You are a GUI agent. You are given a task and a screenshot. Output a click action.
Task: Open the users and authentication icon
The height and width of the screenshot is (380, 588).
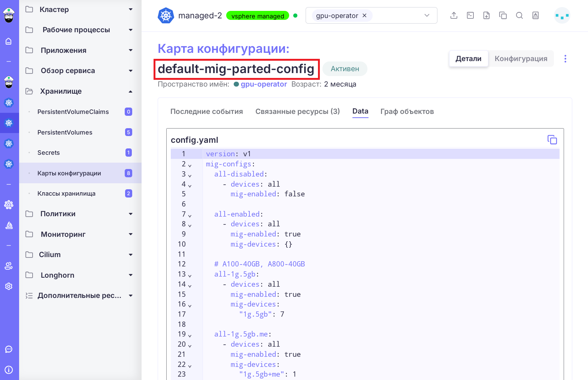coord(9,266)
